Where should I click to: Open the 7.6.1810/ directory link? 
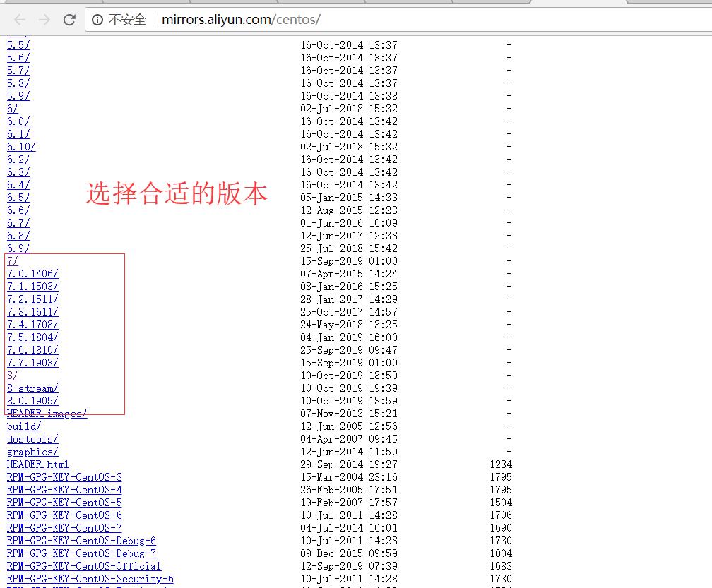(32, 350)
